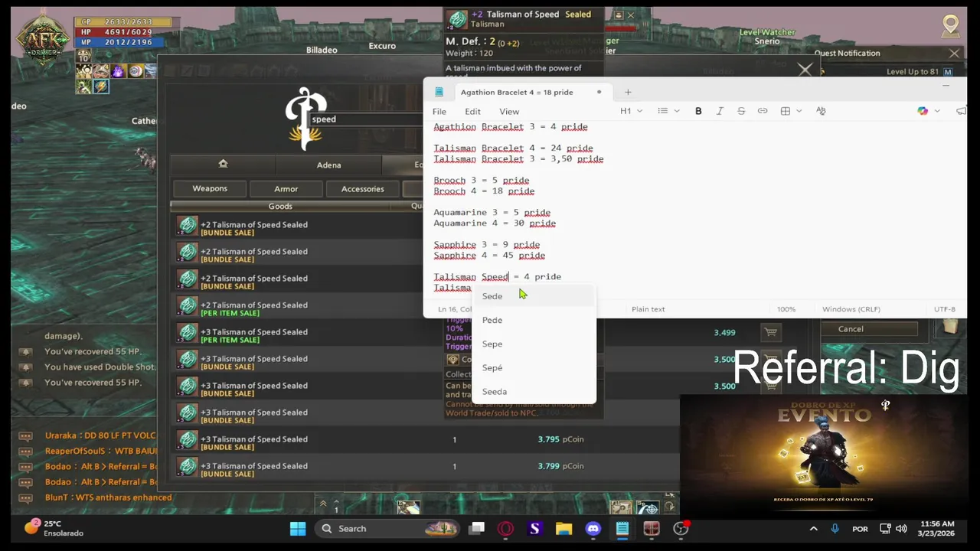
Task: Open Edit menu in Notepad
Action: tap(473, 112)
